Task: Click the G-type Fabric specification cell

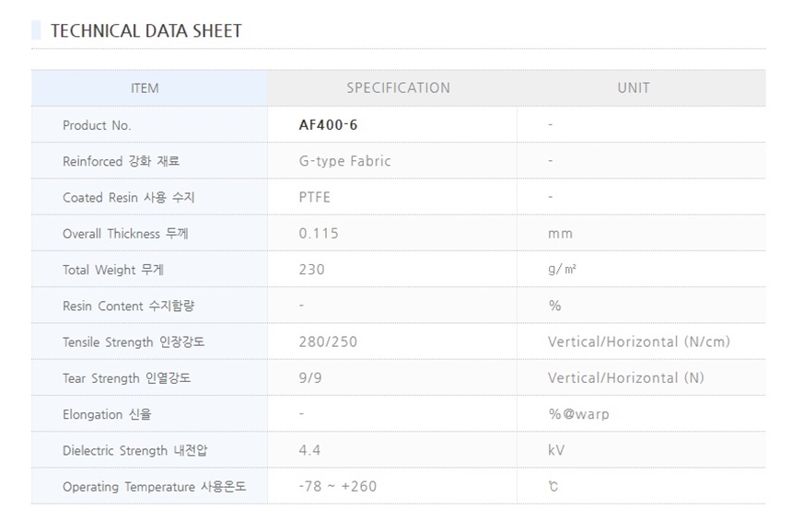Action: tap(344, 161)
